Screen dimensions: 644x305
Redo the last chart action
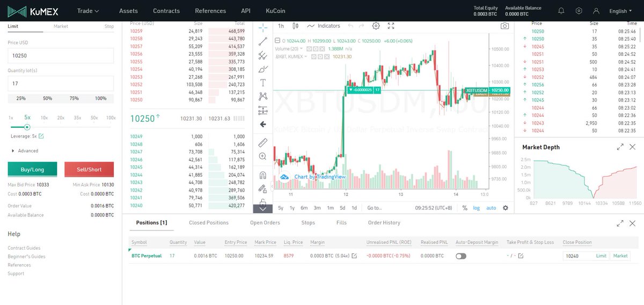(x=361, y=26)
